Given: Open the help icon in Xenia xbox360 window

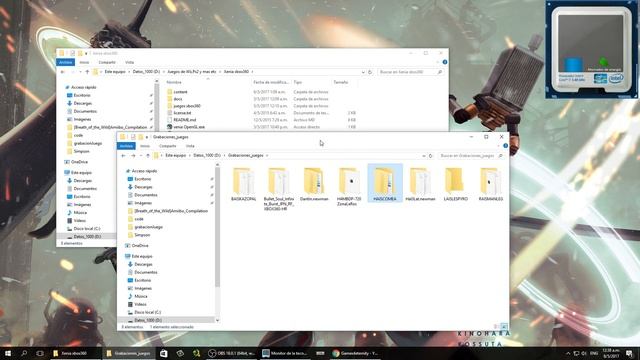Looking at the screenshot, I should (445, 62).
